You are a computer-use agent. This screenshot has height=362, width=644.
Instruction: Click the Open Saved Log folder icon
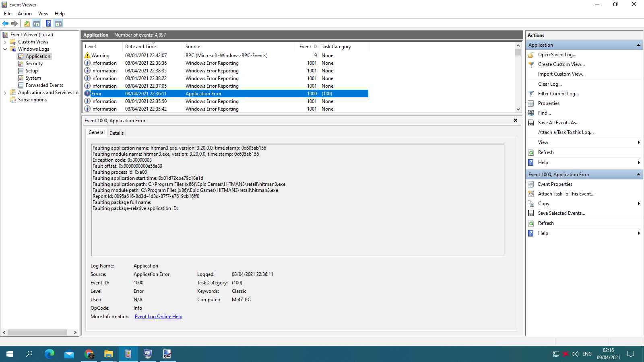click(x=531, y=55)
